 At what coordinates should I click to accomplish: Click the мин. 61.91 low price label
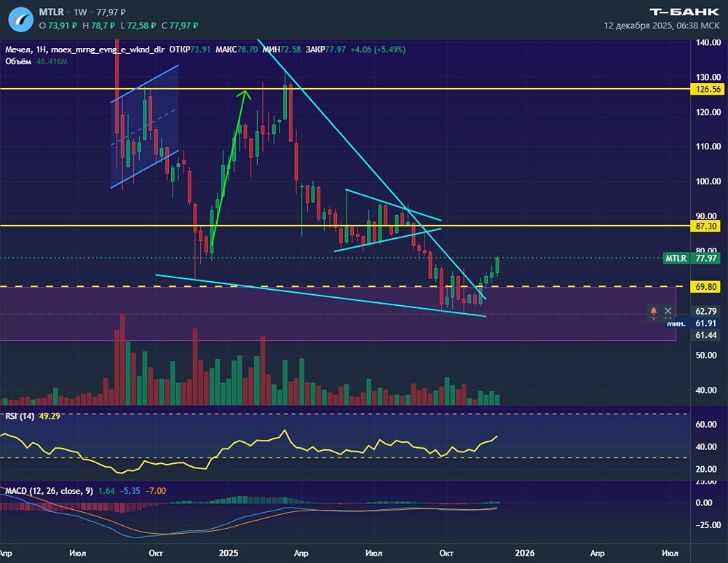tap(692, 323)
